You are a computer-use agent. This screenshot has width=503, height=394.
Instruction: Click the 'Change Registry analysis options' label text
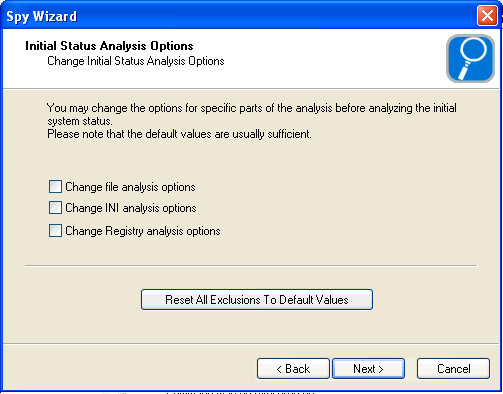pyautogui.click(x=143, y=231)
